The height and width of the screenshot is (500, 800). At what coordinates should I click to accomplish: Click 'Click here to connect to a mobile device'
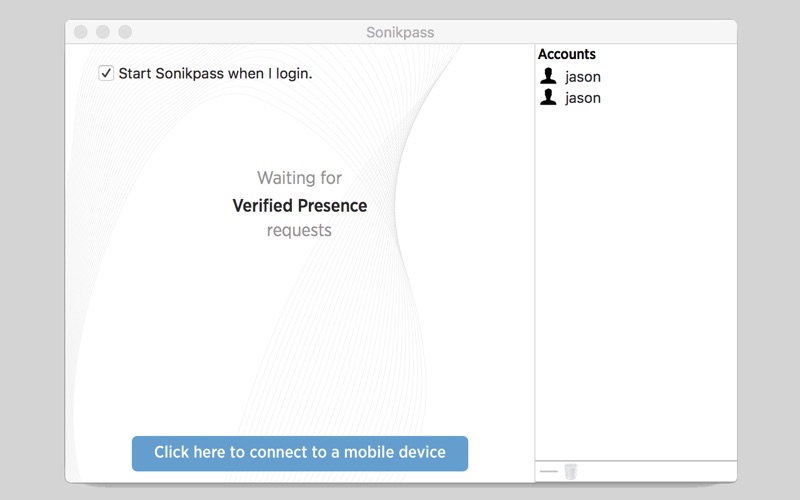(299, 453)
